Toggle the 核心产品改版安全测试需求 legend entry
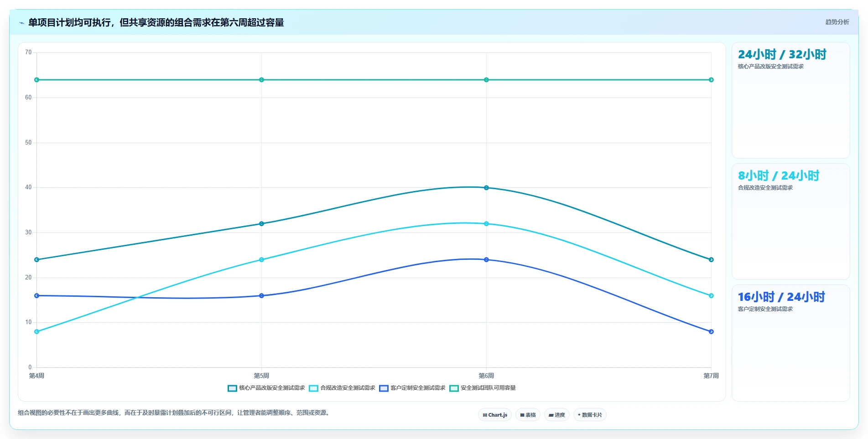This screenshot has width=868, height=439. coord(266,388)
